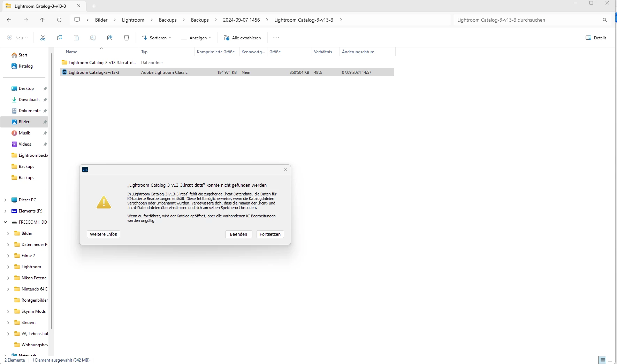Expand the Filme 2 folder node

pos(8,256)
